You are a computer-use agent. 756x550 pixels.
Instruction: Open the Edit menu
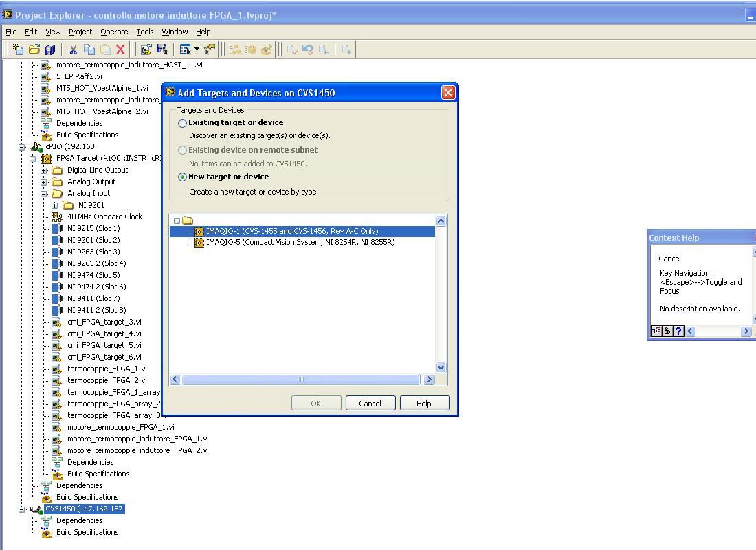point(31,32)
